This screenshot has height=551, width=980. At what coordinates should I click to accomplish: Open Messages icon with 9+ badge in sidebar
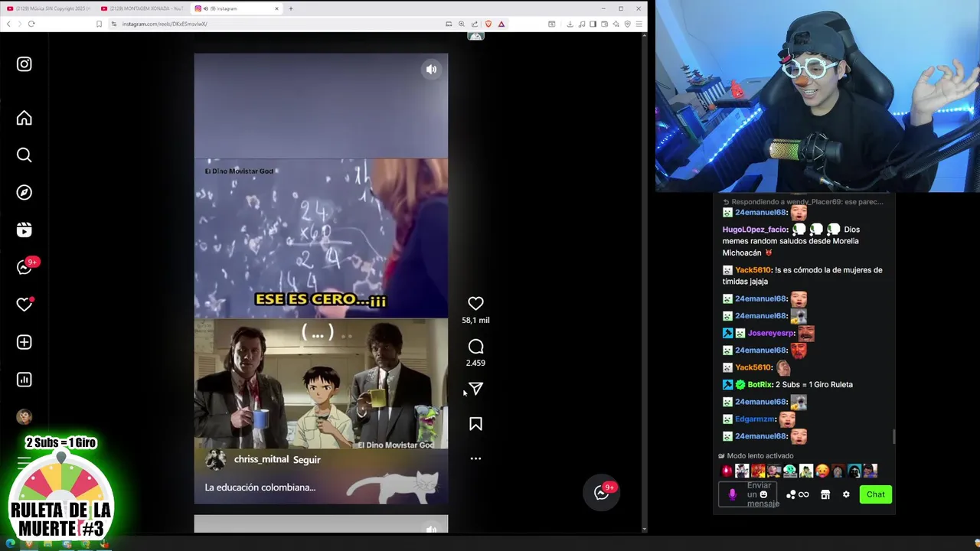coord(26,266)
